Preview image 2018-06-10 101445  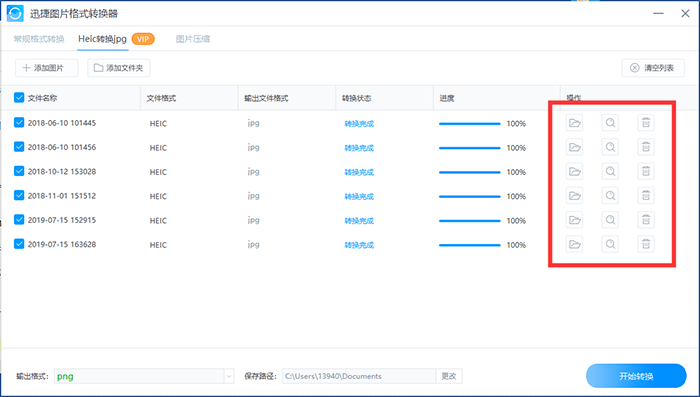pyautogui.click(x=610, y=123)
